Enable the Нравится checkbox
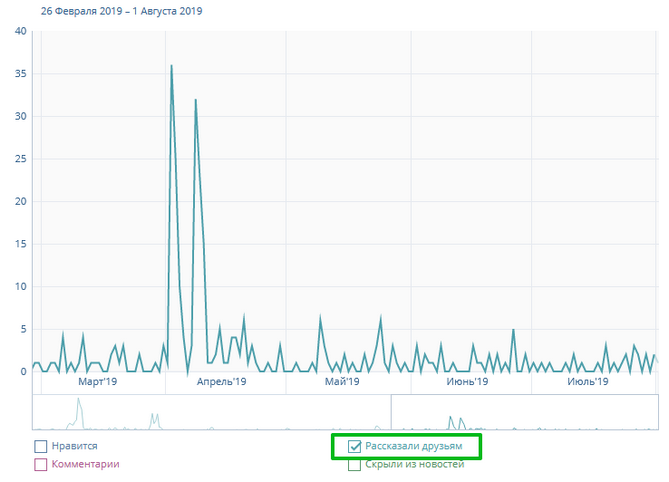The height and width of the screenshot is (482, 669). click(x=41, y=447)
